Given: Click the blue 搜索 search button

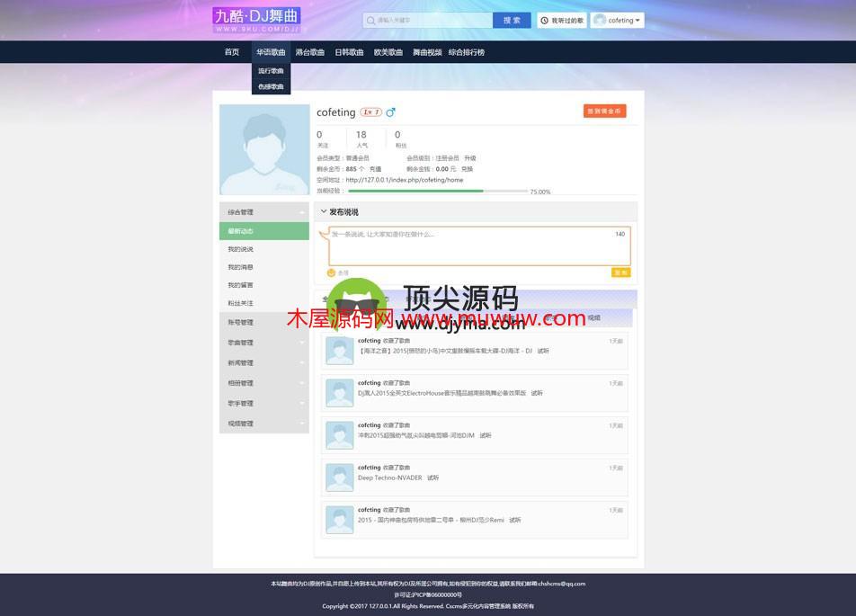Looking at the screenshot, I should tap(512, 20).
